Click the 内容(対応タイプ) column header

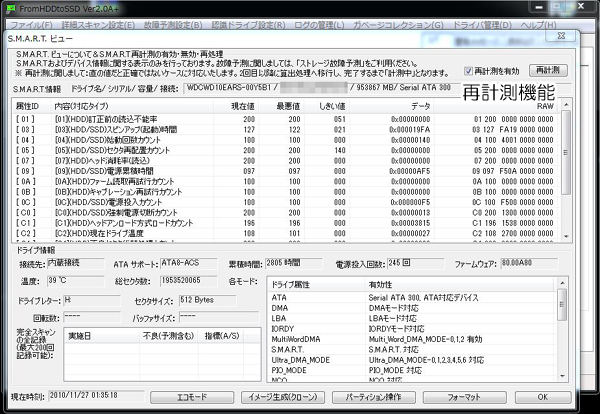click(132, 106)
